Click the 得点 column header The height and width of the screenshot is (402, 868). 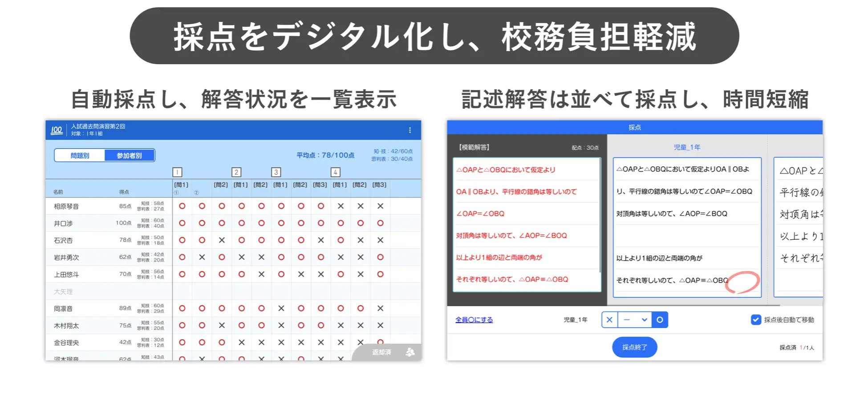pyautogui.click(x=124, y=192)
